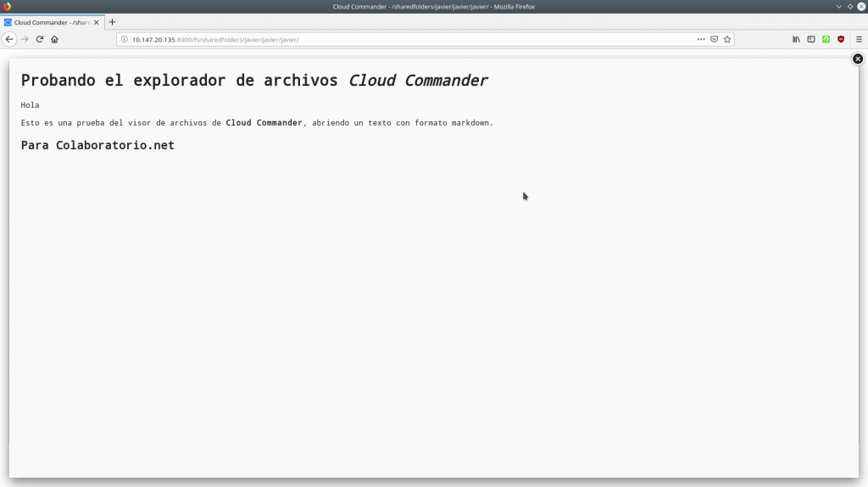The width and height of the screenshot is (868, 487).
Task: Close the markdown viewer overlay
Action: coord(858,59)
